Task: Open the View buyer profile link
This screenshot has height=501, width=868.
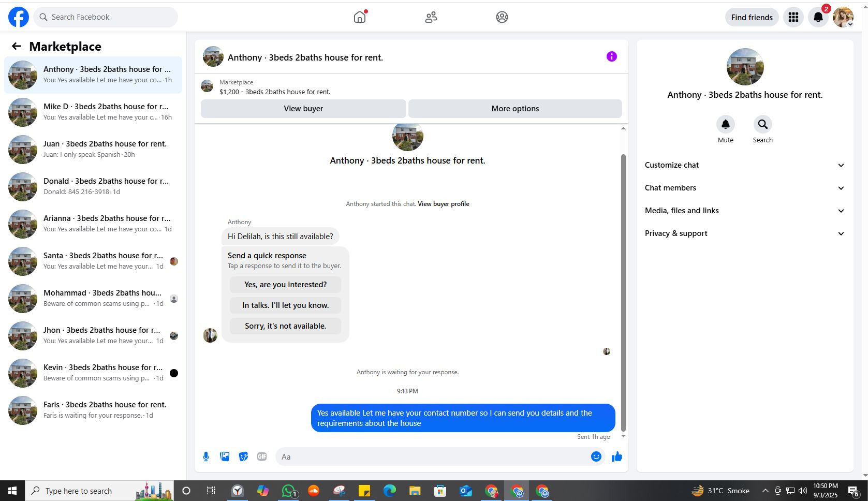Action: 444,204
